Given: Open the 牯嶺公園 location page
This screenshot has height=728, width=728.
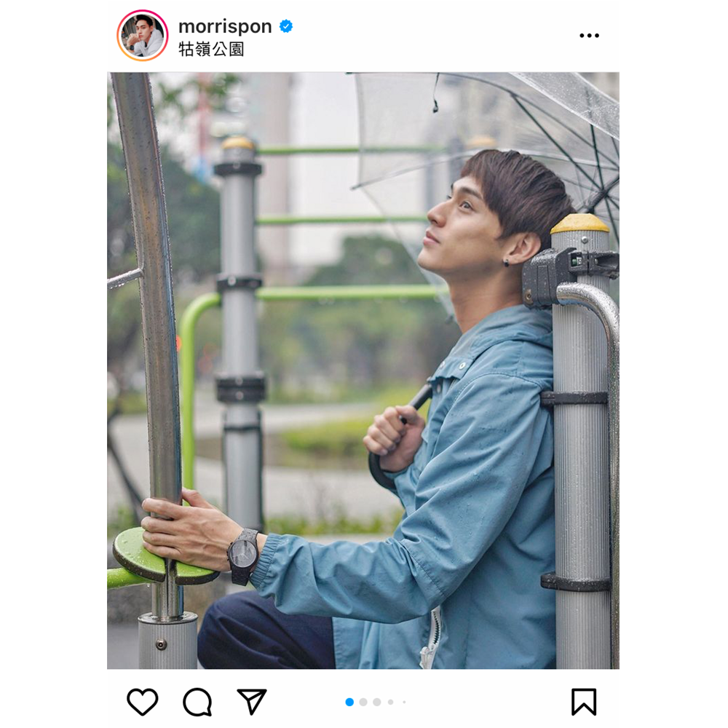Looking at the screenshot, I should tap(211, 50).
